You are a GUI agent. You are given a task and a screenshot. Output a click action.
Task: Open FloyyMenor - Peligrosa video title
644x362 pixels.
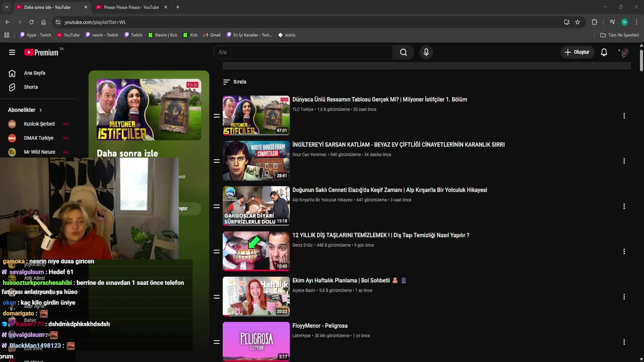(x=320, y=326)
